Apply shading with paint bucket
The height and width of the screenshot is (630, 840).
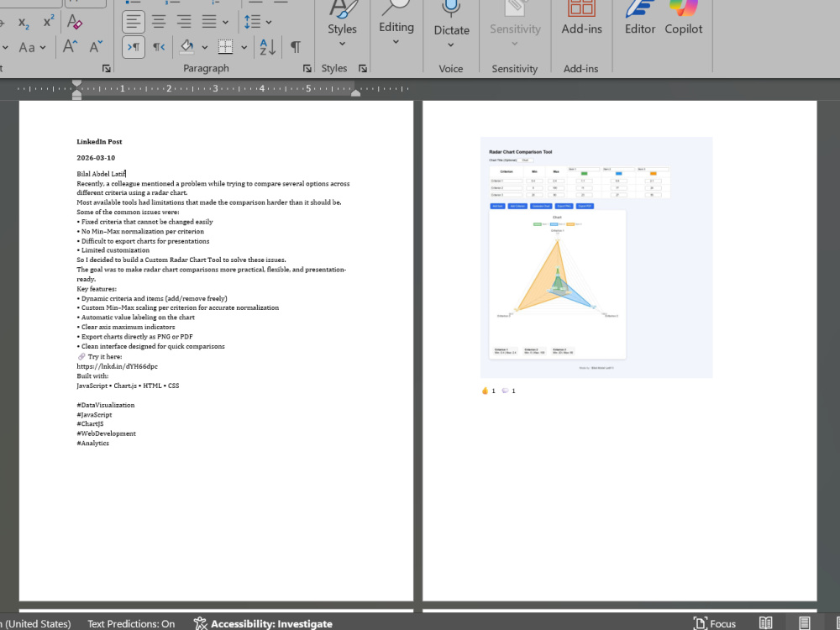(x=186, y=47)
